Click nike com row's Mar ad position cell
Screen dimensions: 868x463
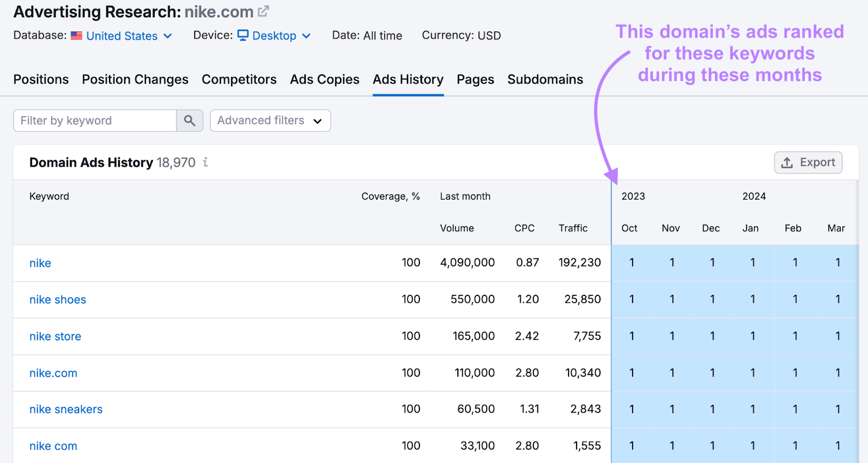(838, 446)
